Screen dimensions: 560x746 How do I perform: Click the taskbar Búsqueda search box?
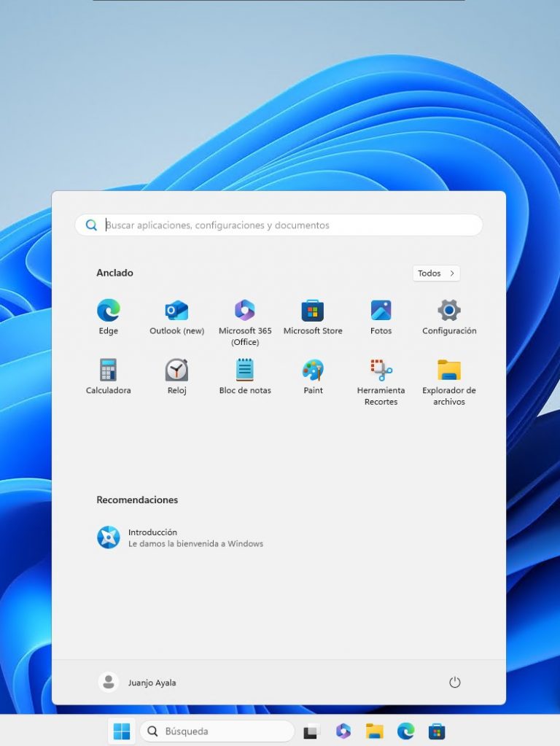[x=217, y=731]
